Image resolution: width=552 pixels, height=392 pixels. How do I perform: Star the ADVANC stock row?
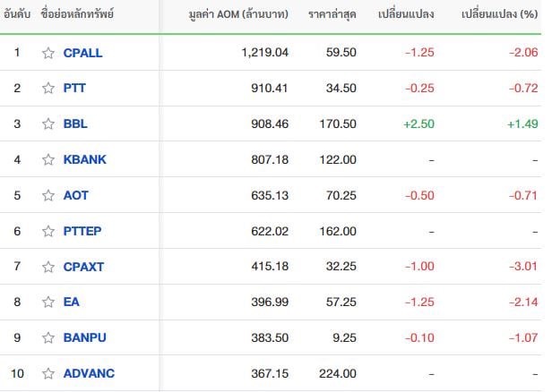pos(48,373)
